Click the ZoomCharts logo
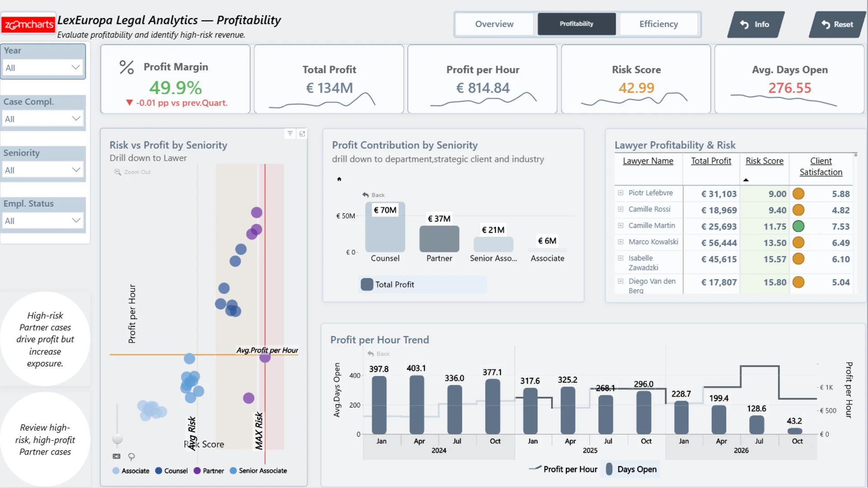This screenshot has height=488, width=868. (x=28, y=24)
